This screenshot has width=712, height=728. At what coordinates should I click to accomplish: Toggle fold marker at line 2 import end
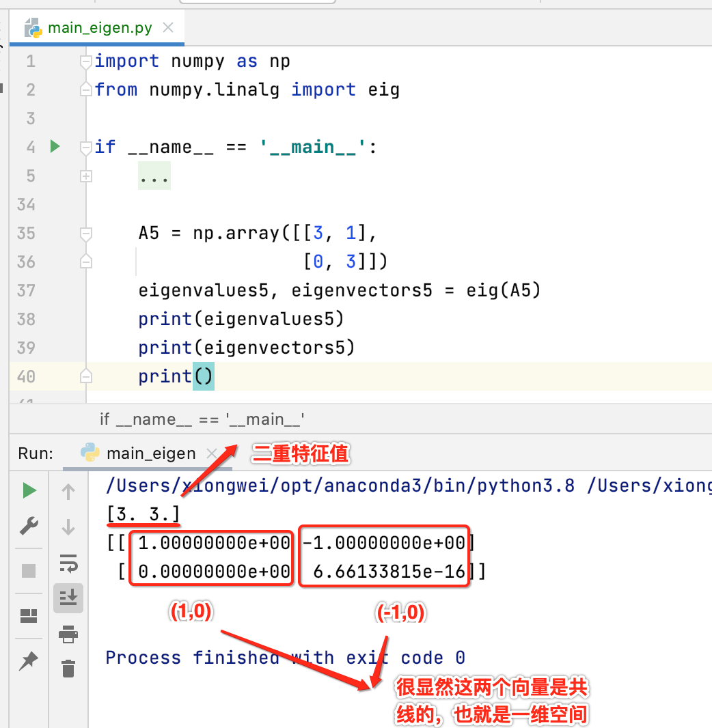pos(85,89)
